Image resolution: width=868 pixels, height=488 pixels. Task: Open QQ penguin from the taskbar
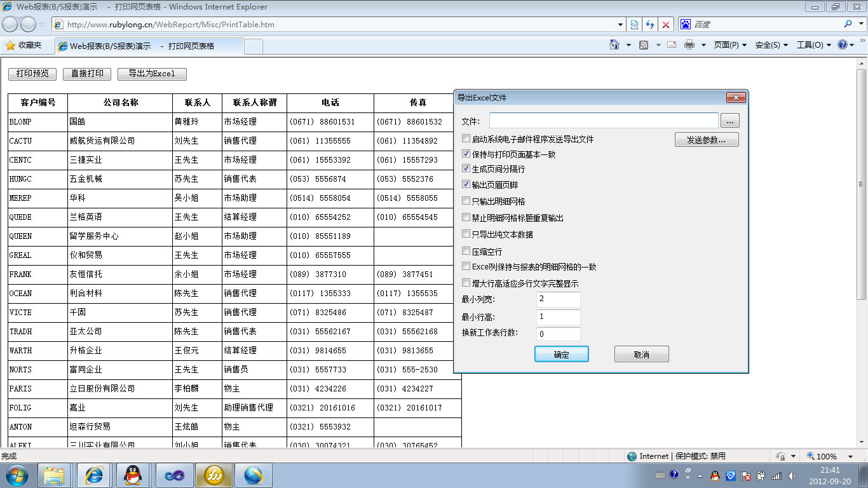click(x=133, y=475)
